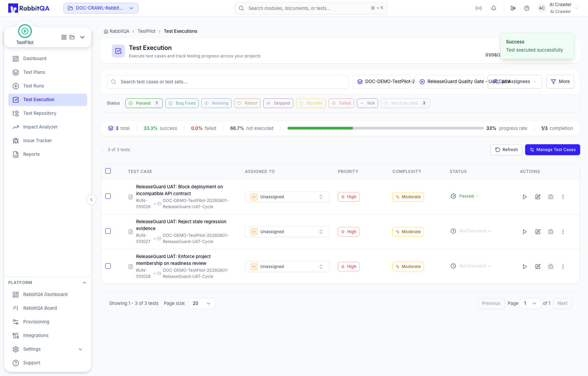Open row options for RUN-510028
Screen dimensions: 588x376
pyautogui.click(x=563, y=267)
